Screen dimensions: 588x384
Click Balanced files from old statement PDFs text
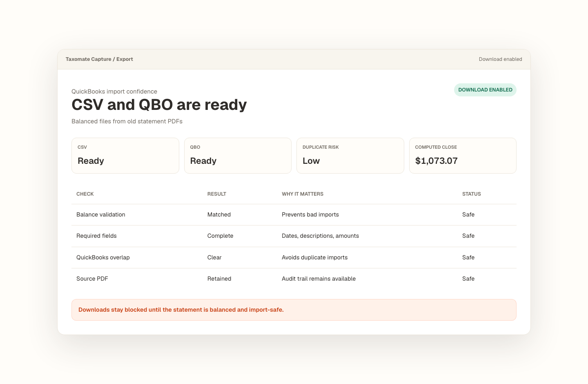pyautogui.click(x=127, y=121)
